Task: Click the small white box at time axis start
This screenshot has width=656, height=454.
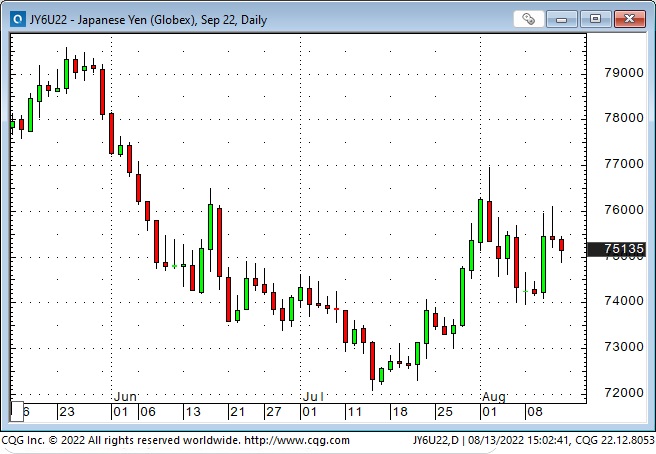Action: click(17, 411)
